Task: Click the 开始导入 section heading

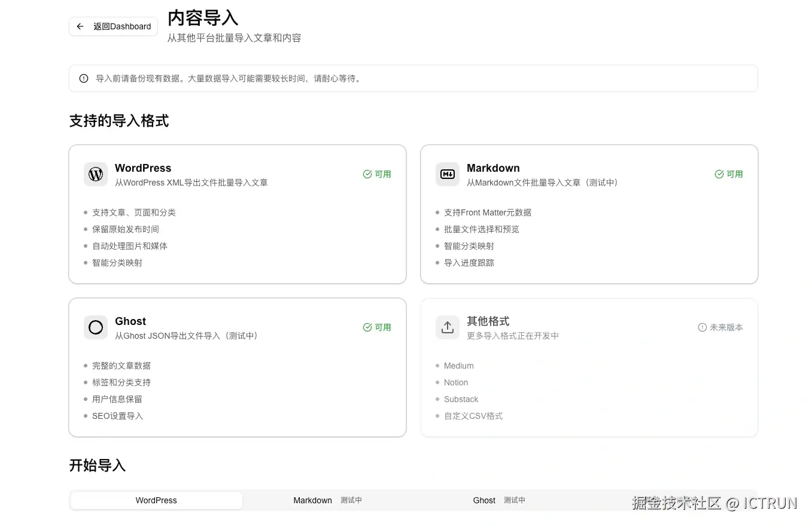Action: (x=98, y=466)
